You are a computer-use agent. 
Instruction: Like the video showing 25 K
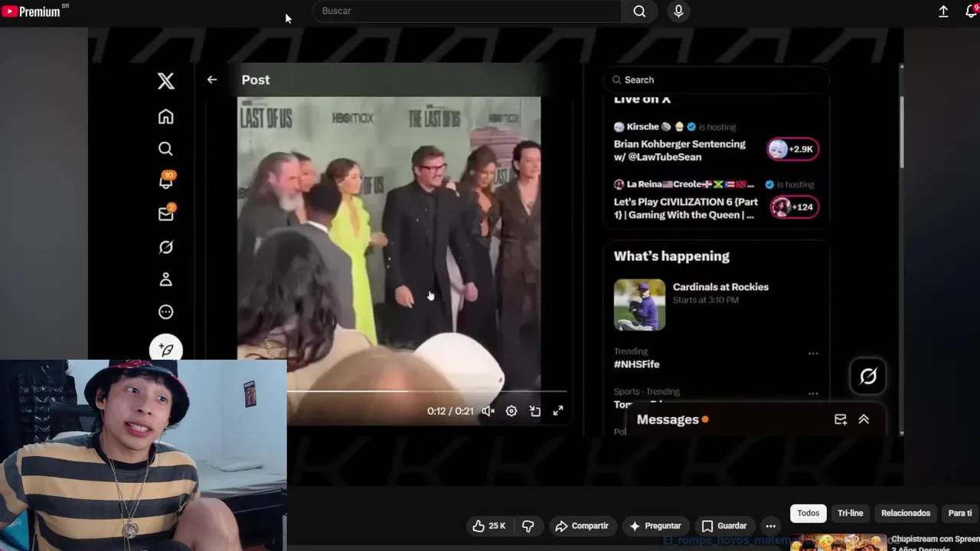pyautogui.click(x=488, y=526)
